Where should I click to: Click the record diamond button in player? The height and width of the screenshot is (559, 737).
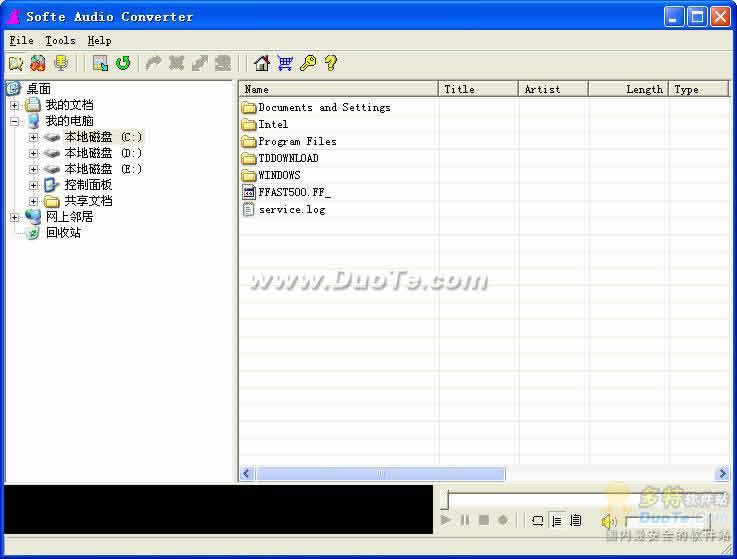(503, 520)
